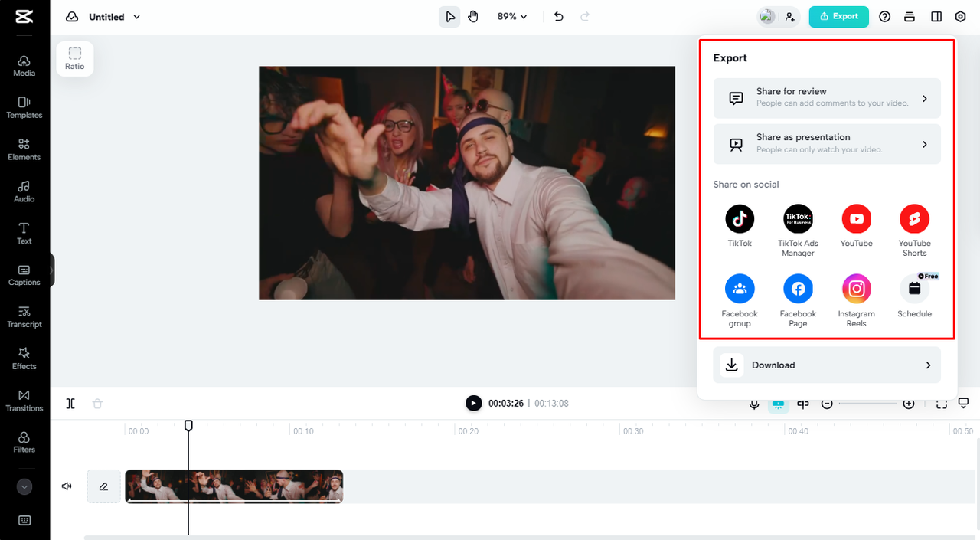Select the video clip on timeline
980x540 pixels.
point(234,486)
